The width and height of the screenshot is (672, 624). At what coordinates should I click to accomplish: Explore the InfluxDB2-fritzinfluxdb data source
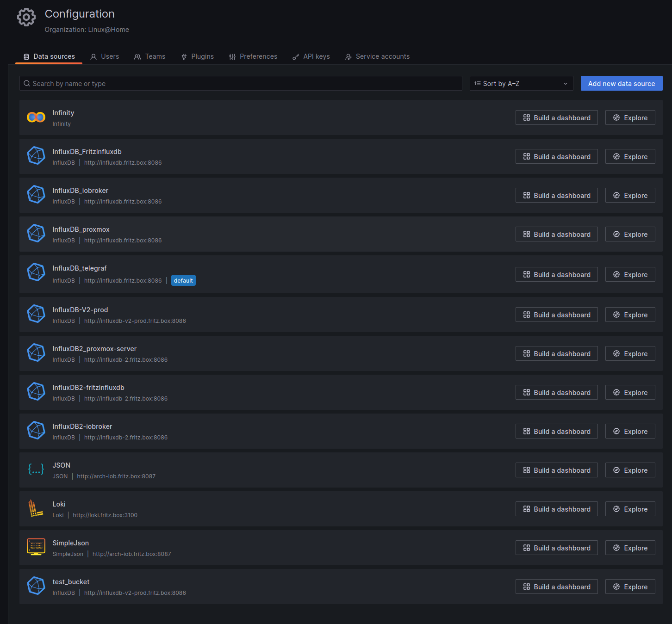pyautogui.click(x=630, y=392)
